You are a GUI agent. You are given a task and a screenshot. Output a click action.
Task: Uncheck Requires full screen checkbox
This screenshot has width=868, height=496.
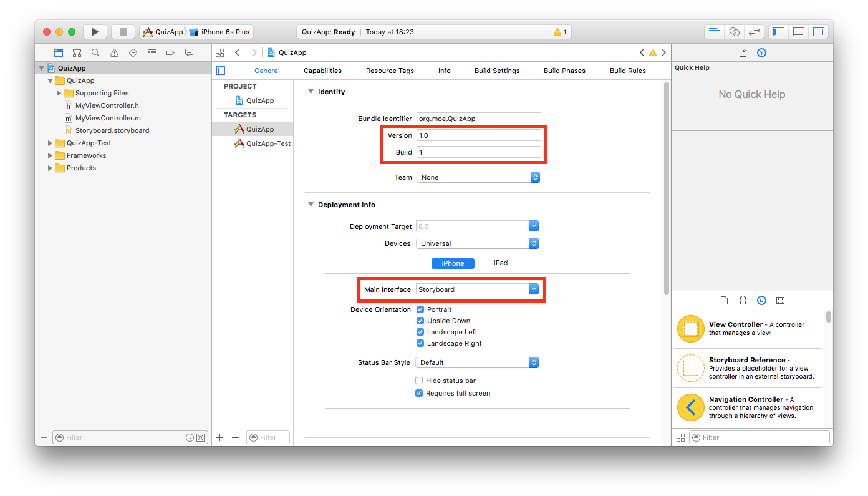pyautogui.click(x=419, y=393)
